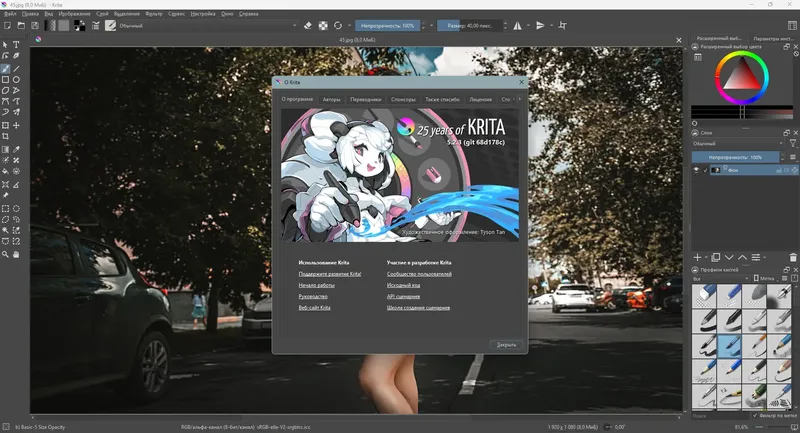Viewport: 800px width, 433px height.
Task: Open the fill pattern selector in toolbar
Action: (64, 26)
